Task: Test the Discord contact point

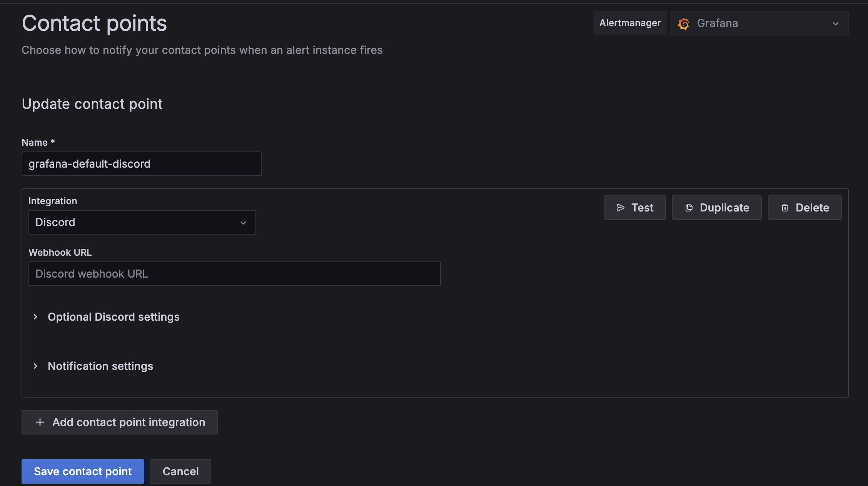Action: coord(634,208)
